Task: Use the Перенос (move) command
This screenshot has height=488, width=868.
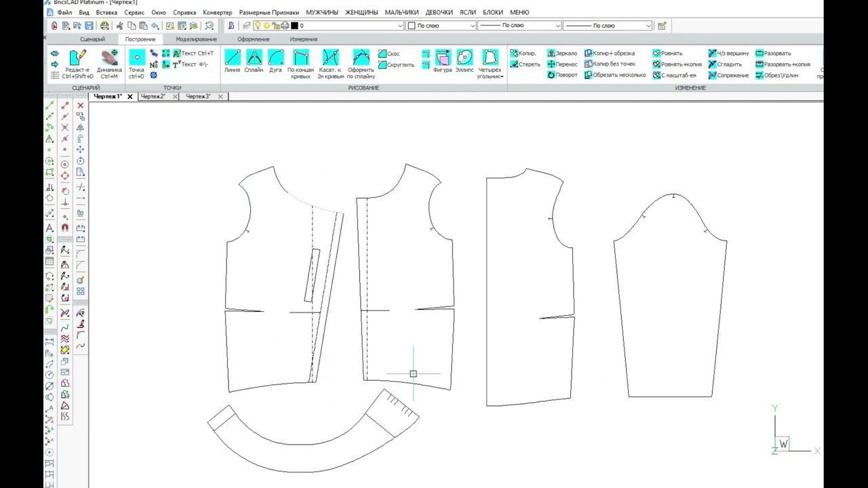Action: (x=562, y=64)
